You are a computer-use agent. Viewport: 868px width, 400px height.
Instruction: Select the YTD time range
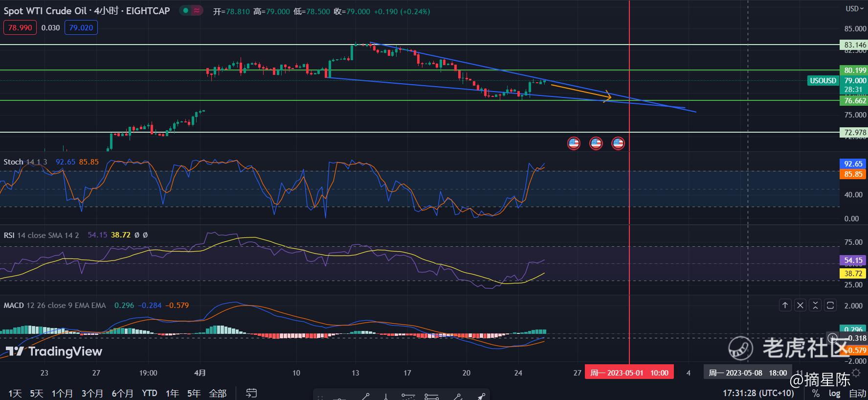point(150,394)
